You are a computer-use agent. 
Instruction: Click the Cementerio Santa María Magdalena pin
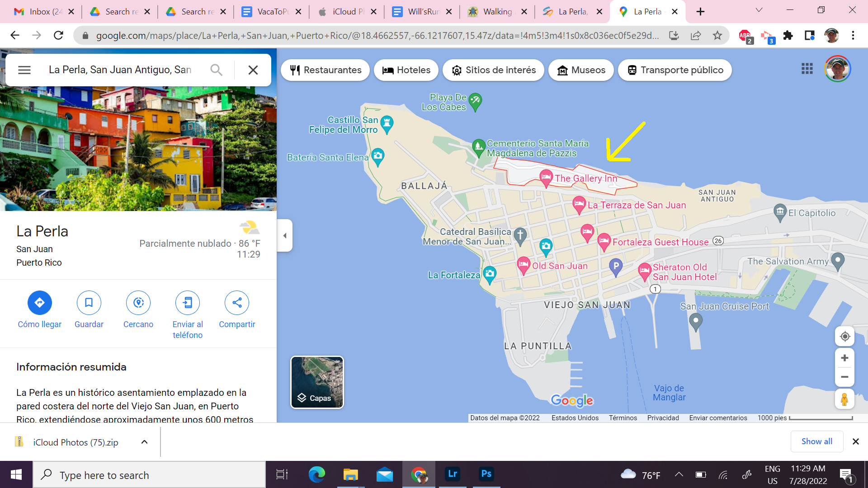pyautogui.click(x=478, y=147)
